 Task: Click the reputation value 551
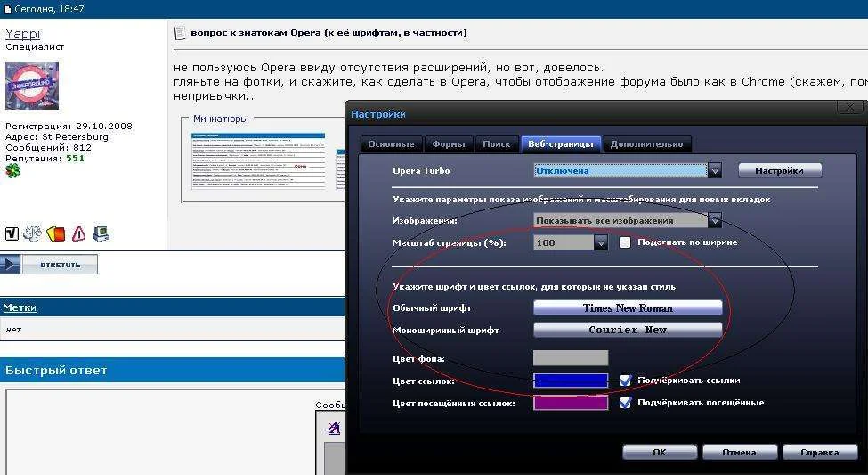[x=76, y=159]
